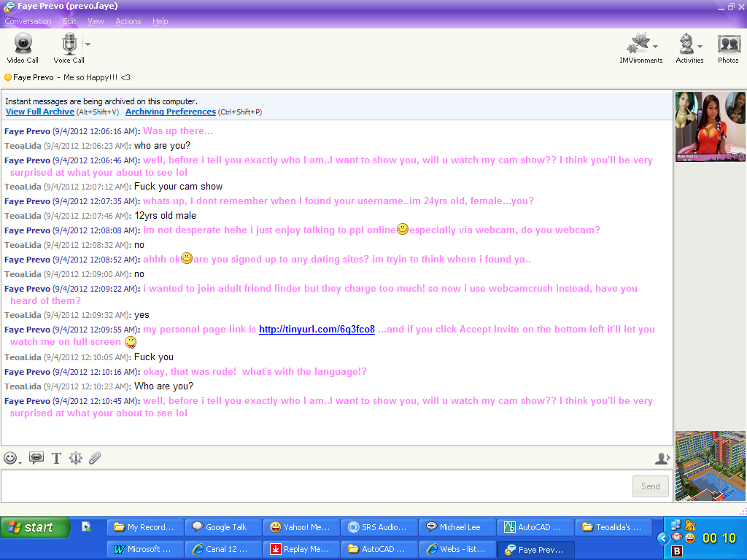Open the Actions menu

(x=128, y=21)
